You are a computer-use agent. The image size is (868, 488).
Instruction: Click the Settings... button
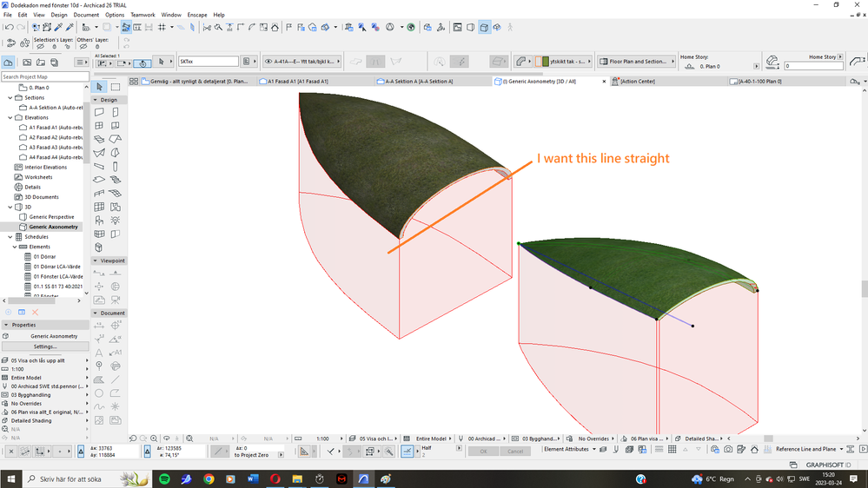(45, 346)
